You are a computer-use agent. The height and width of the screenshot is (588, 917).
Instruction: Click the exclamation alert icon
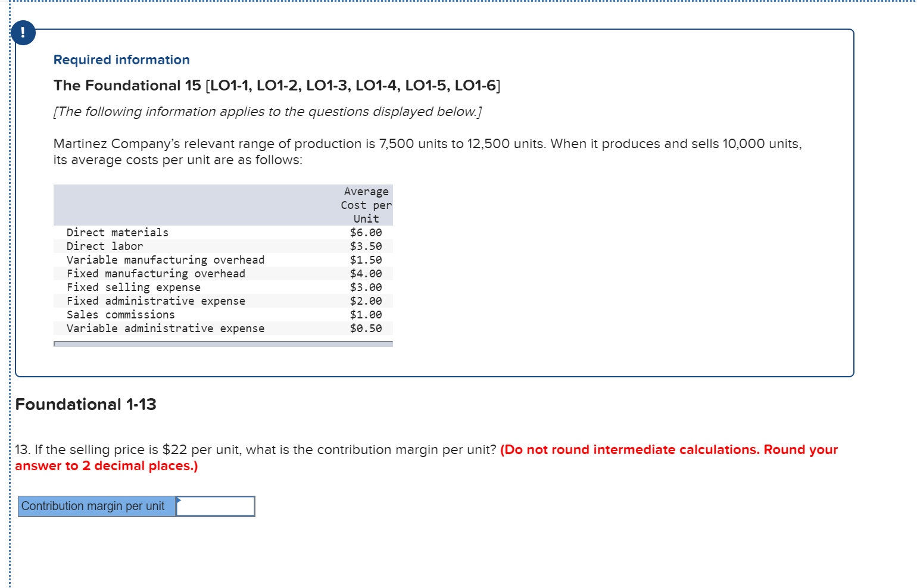23,33
